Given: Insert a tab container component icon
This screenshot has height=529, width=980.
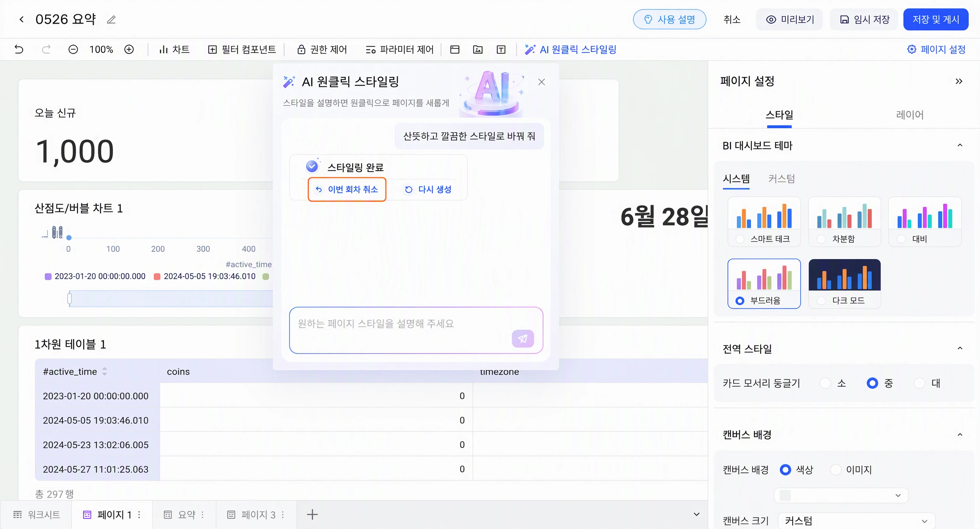Looking at the screenshot, I should (x=455, y=49).
